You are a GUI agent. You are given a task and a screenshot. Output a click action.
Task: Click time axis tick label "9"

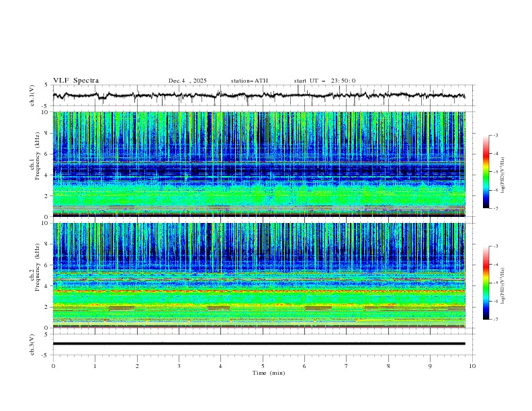tap(431, 366)
